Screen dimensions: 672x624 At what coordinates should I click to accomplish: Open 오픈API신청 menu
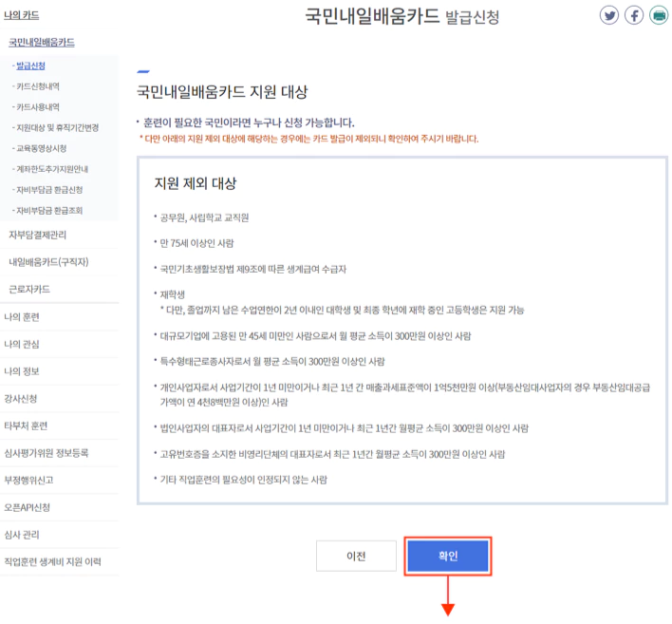tap(27, 507)
